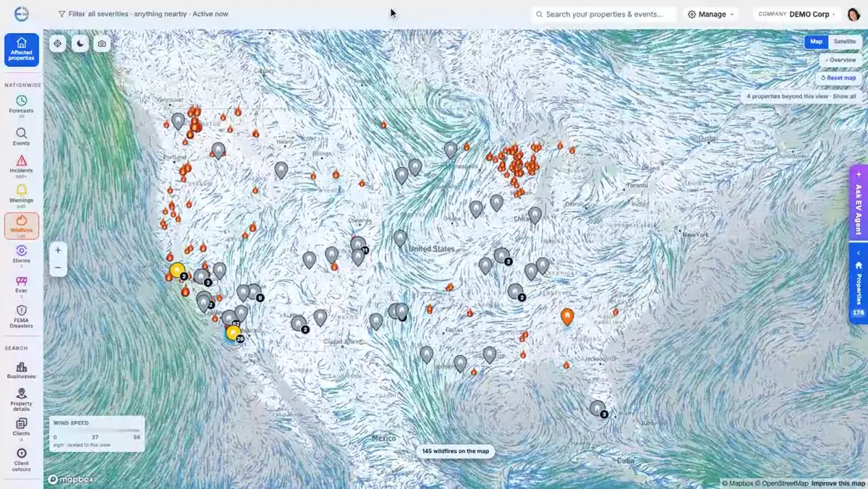Switch to Map view

tap(817, 41)
